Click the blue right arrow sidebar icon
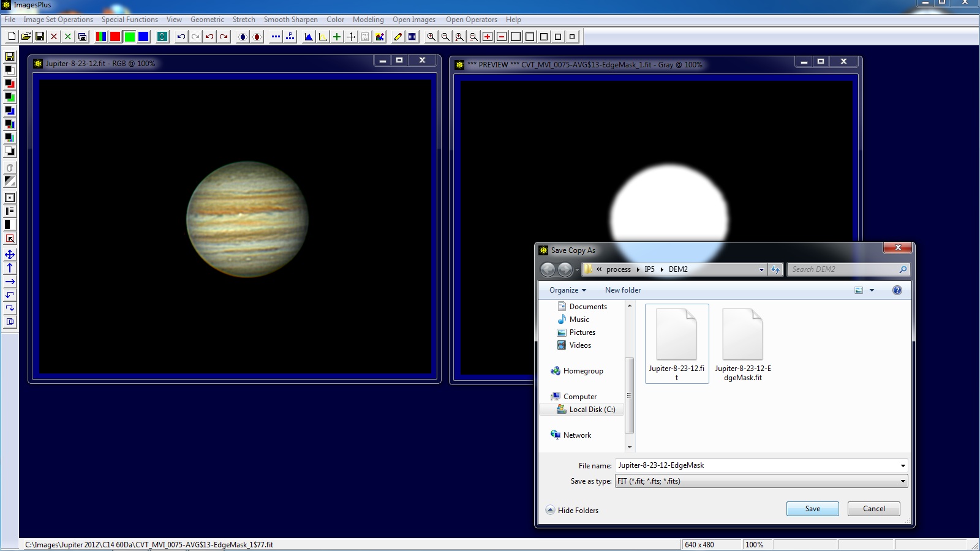980x551 pixels. coord(10,282)
